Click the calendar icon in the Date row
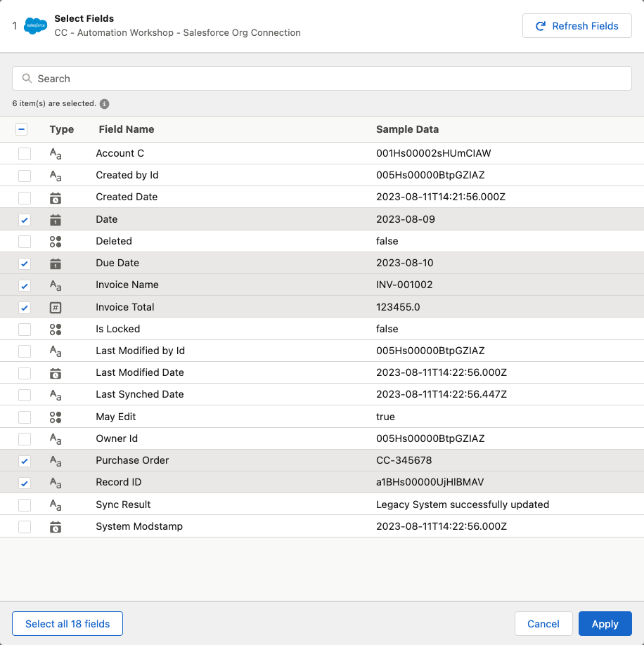The height and width of the screenshot is (645, 644). pos(56,220)
